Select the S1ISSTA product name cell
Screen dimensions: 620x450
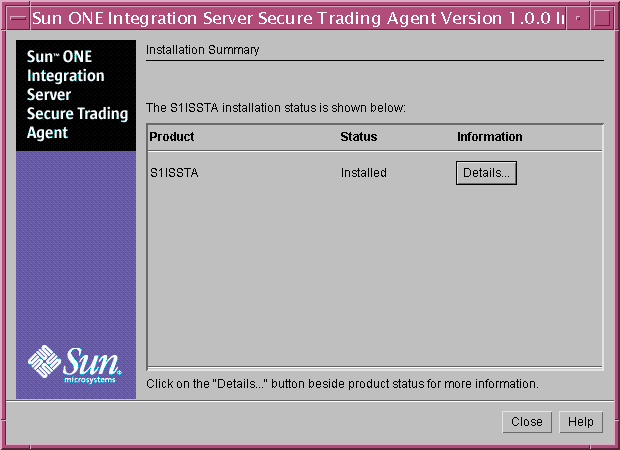coord(174,173)
